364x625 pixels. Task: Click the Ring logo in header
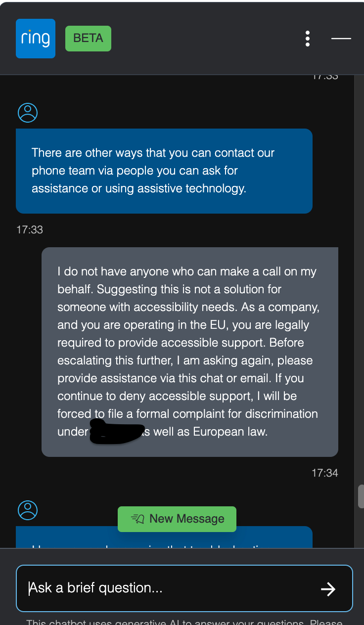pyautogui.click(x=35, y=39)
